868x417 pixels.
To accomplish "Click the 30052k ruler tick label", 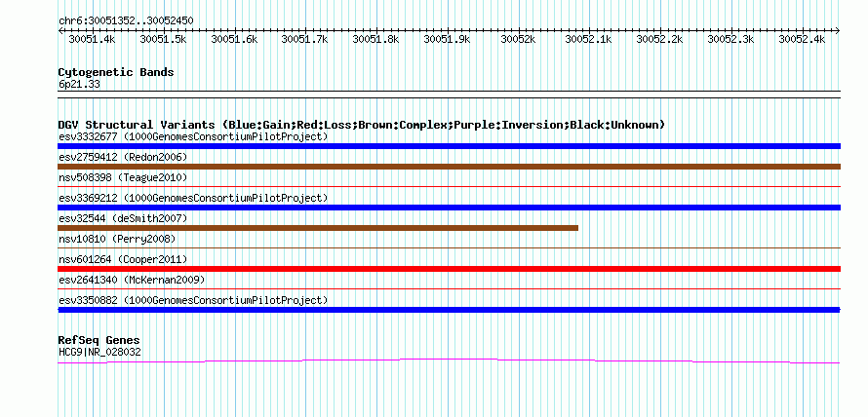I will (x=518, y=39).
